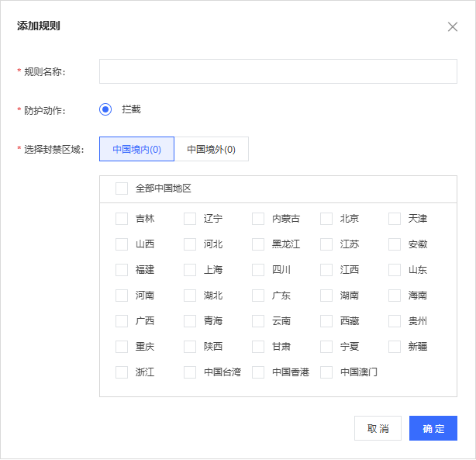Viewport: 476px width, 460px height.
Task: Check the 云南 checkbox
Action: click(x=258, y=321)
